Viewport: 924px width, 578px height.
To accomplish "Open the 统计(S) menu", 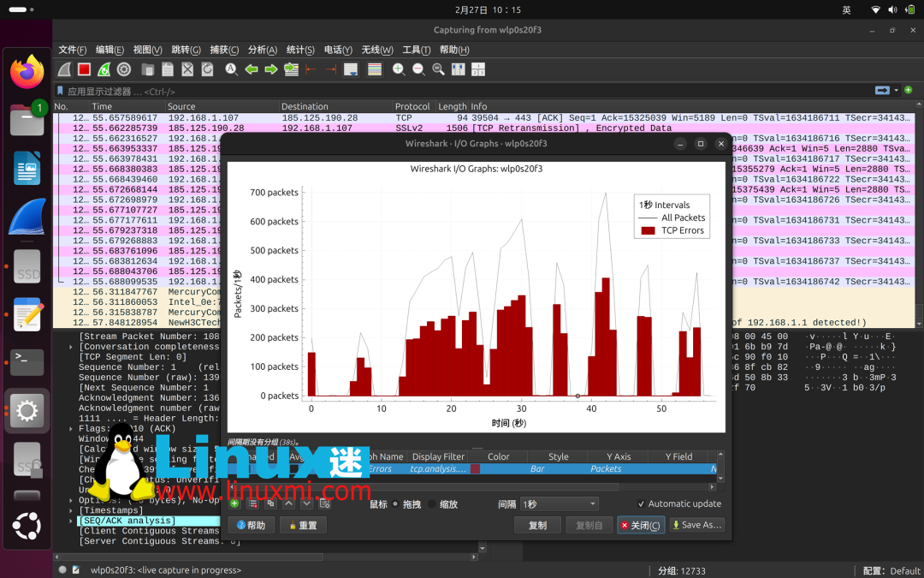I will [300, 51].
